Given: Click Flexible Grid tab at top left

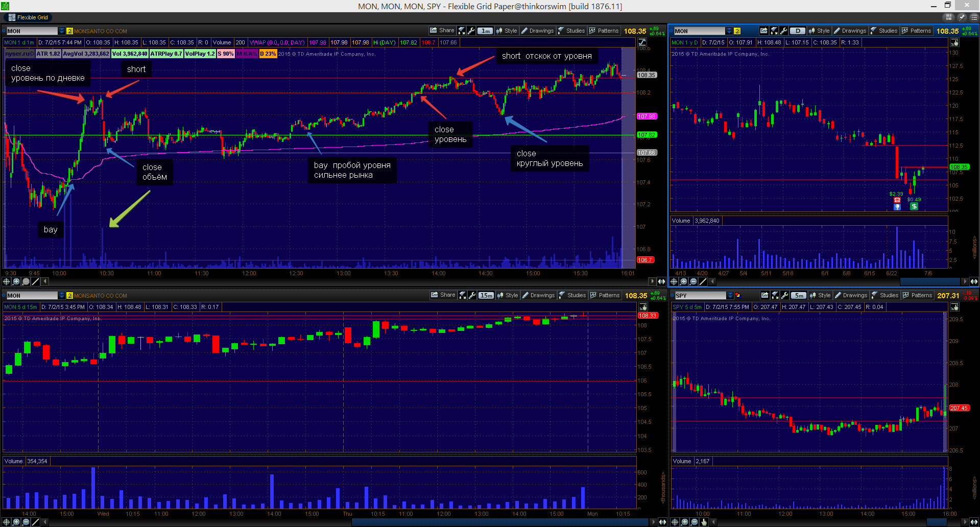Looking at the screenshot, I should click(28, 17).
